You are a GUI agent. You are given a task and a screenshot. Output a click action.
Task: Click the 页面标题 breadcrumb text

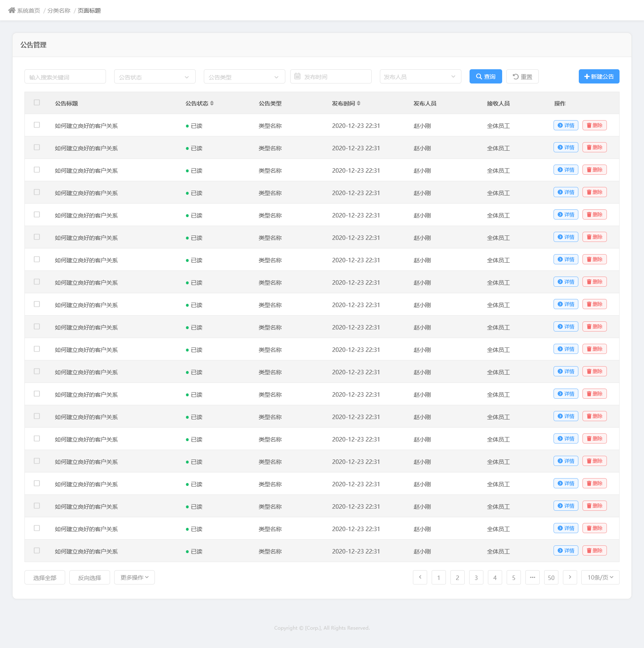coord(89,11)
